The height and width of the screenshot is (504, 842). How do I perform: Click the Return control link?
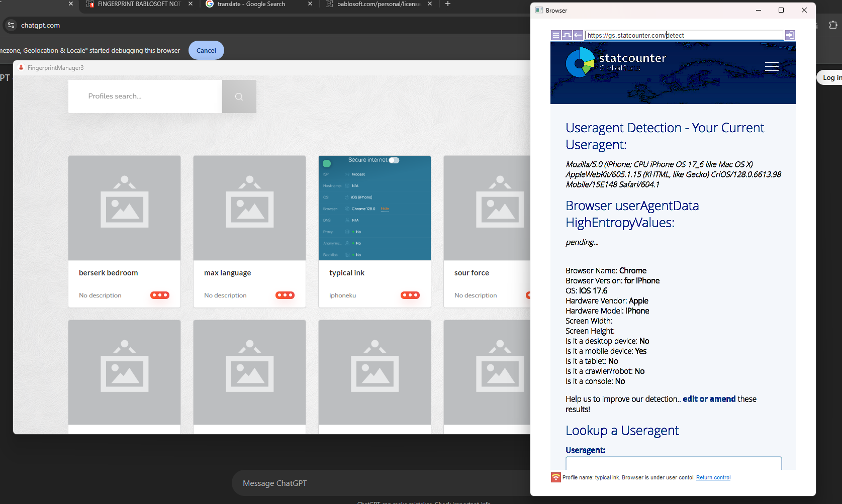[x=713, y=477]
